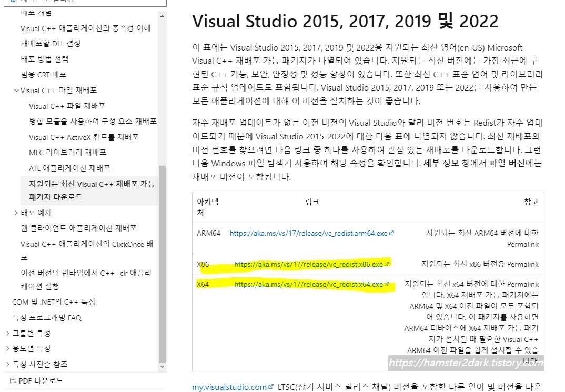This screenshot has width=565, height=392.
Task: Click heading Visual Studio 2015, 2017, 2019 및 2022
Action: click(x=345, y=21)
